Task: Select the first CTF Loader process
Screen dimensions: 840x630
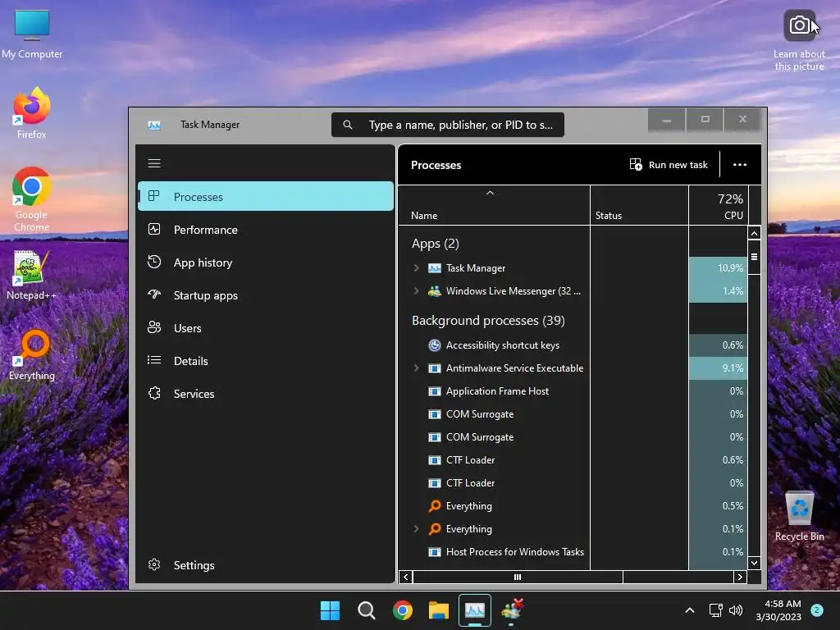Action: click(x=573, y=460)
